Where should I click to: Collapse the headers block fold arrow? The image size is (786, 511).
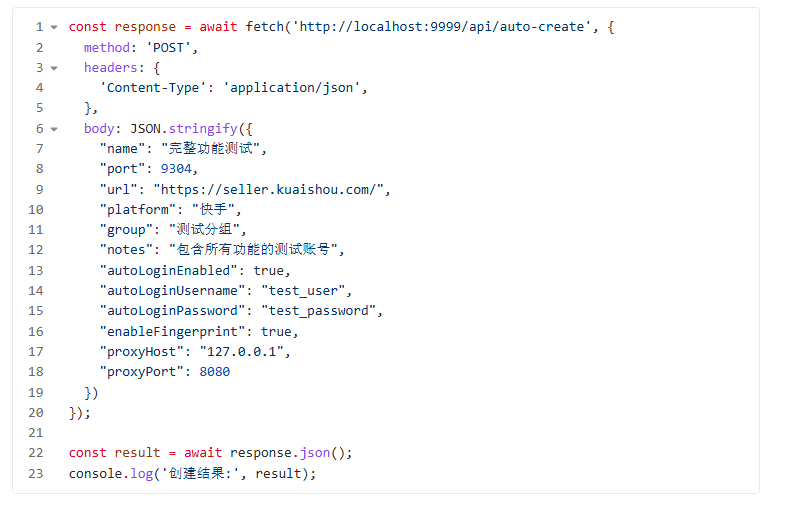53,68
